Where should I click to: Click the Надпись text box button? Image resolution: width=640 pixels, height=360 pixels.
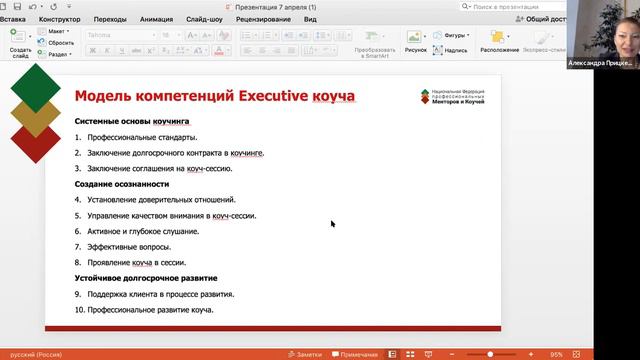450,50
